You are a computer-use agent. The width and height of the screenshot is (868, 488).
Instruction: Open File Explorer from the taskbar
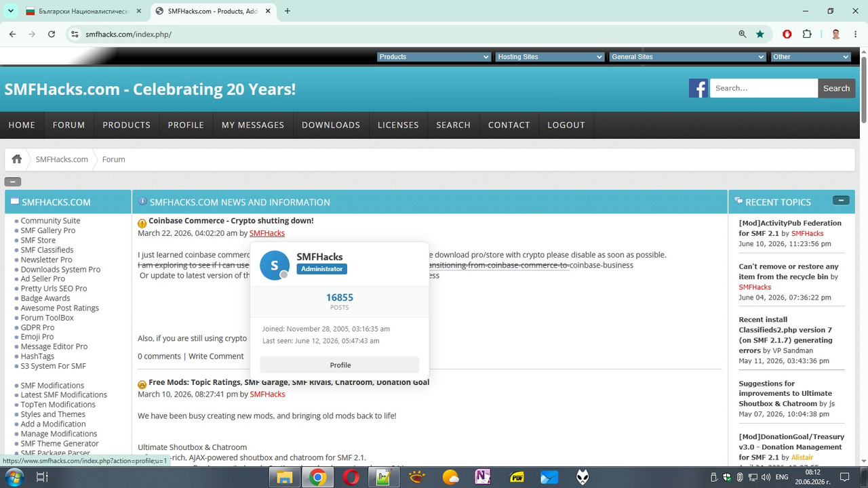[284, 477]
